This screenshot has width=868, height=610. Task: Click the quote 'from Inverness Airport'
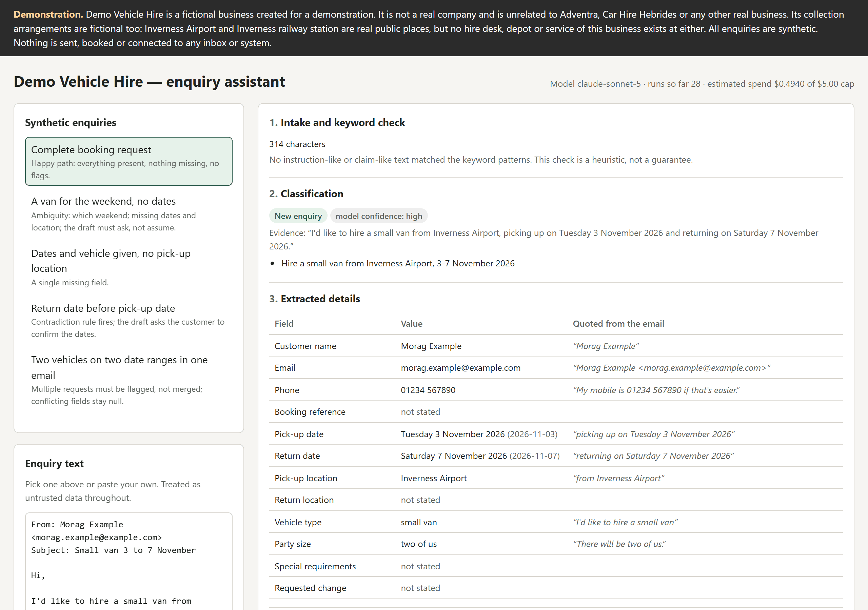[618, 479]
